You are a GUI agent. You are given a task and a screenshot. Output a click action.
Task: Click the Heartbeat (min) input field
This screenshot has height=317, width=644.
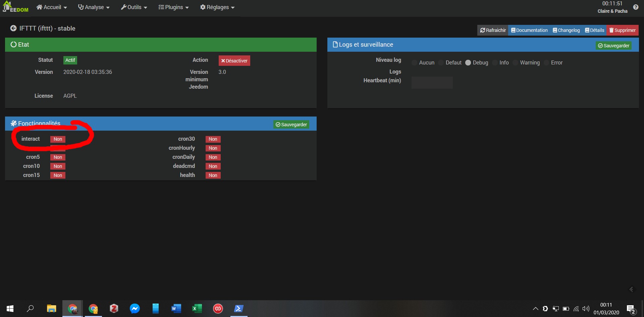432,83
